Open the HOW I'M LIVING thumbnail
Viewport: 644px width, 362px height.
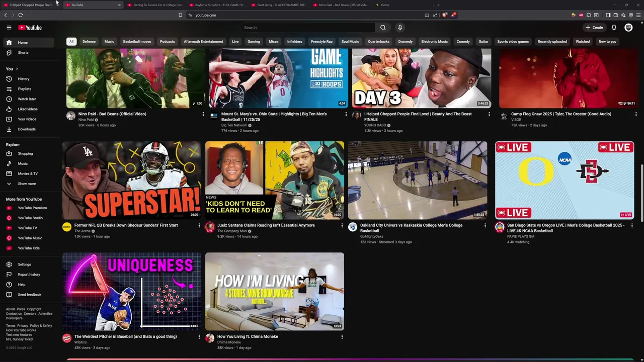(x=275, y=291)
